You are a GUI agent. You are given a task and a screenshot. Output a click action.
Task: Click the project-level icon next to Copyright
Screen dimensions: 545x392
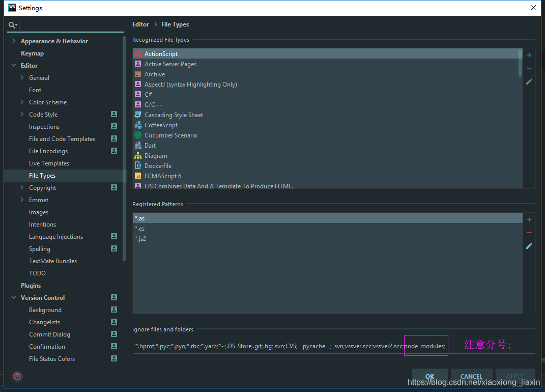[x=114, y=187]
